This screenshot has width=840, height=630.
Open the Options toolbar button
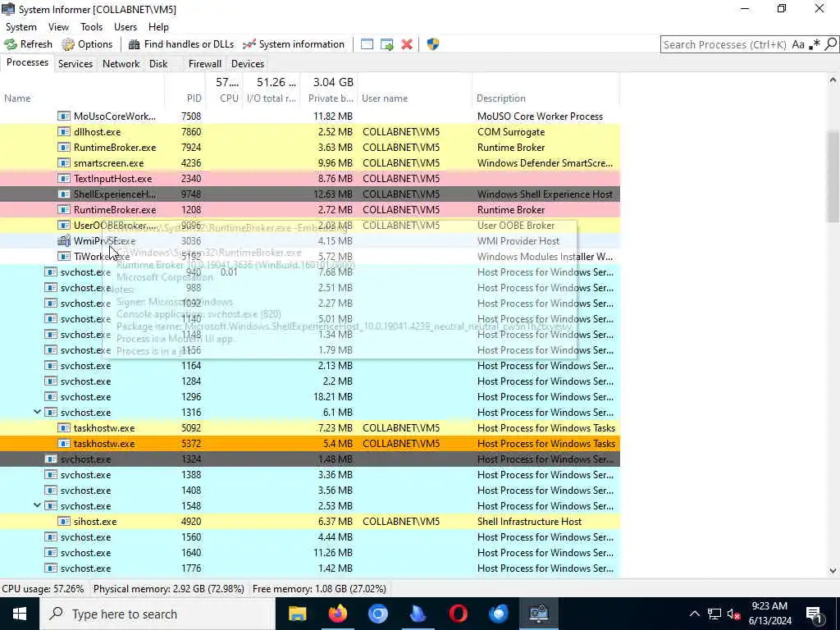tap(87, 44)
